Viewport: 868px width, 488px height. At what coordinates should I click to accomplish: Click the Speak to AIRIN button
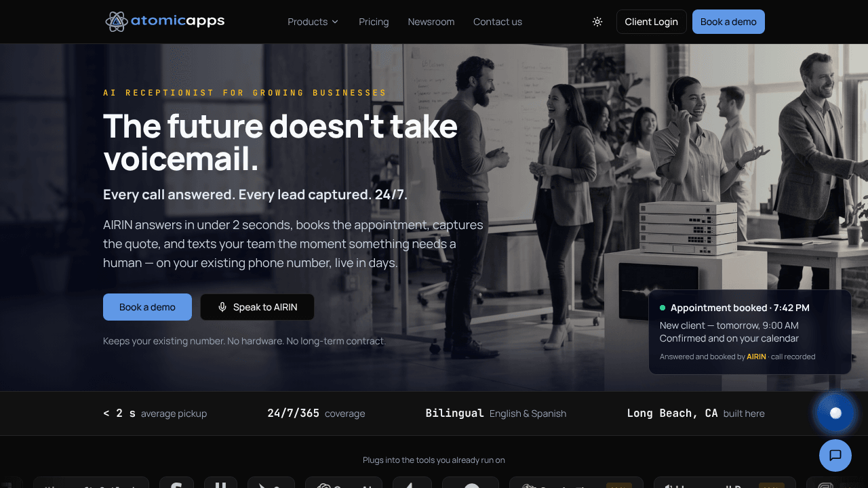pyautogui.click(x=257, y=307)
